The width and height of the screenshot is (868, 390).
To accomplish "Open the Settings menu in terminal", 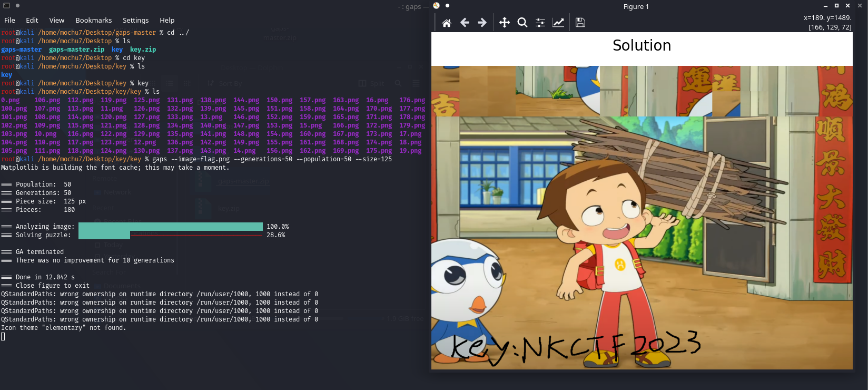I will click(136, 21).
